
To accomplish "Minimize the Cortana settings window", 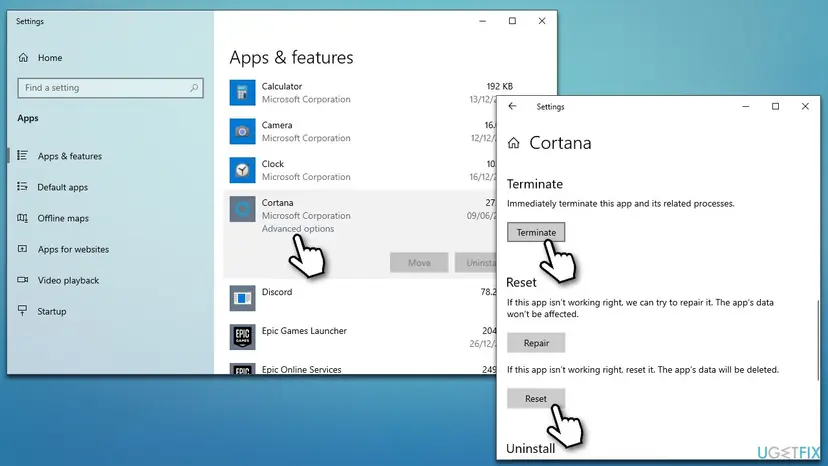I will click(x=746, y=106).
